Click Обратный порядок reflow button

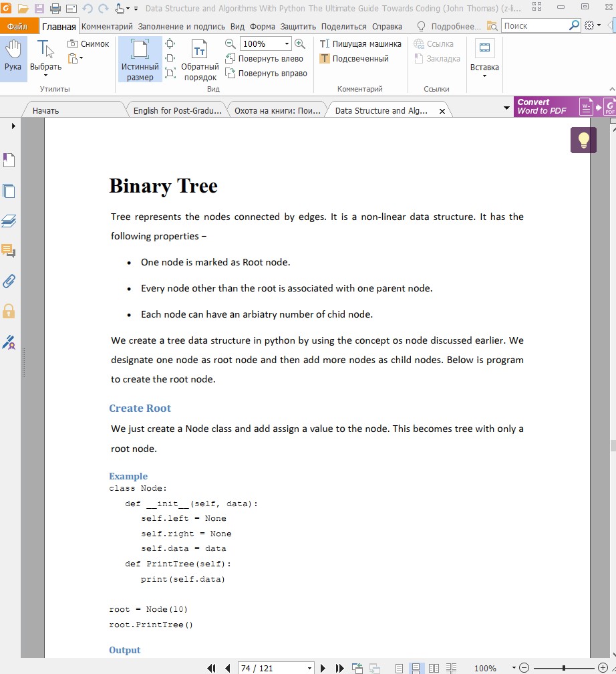point(200,60)
